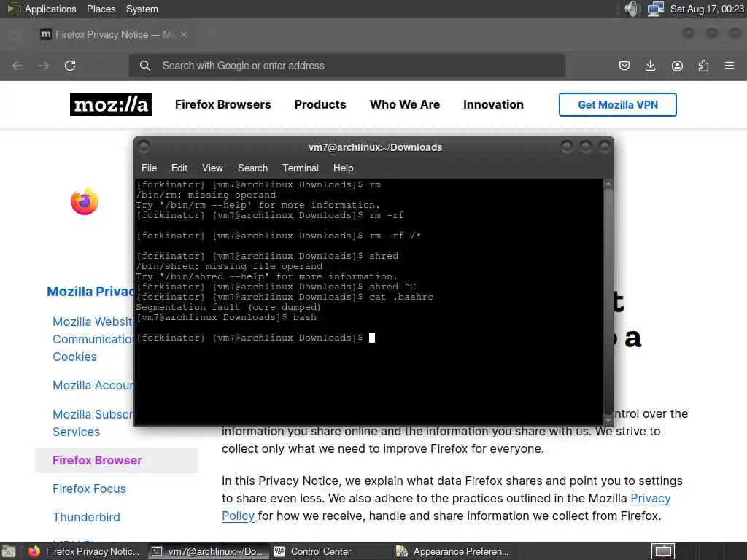Click the terminal scrollbar down arrow
This screenshot has width=747, height=560.
[608, 420]
